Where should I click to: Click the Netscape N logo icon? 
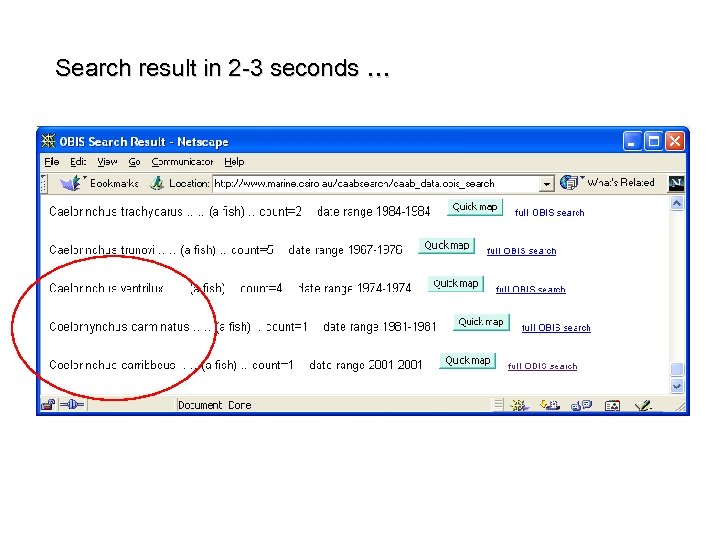(x=676, y=183)
